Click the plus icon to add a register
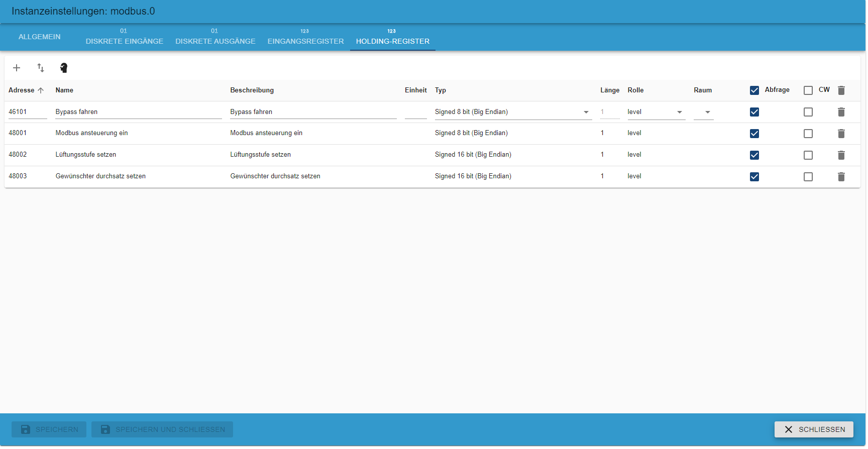 (17, 68)
